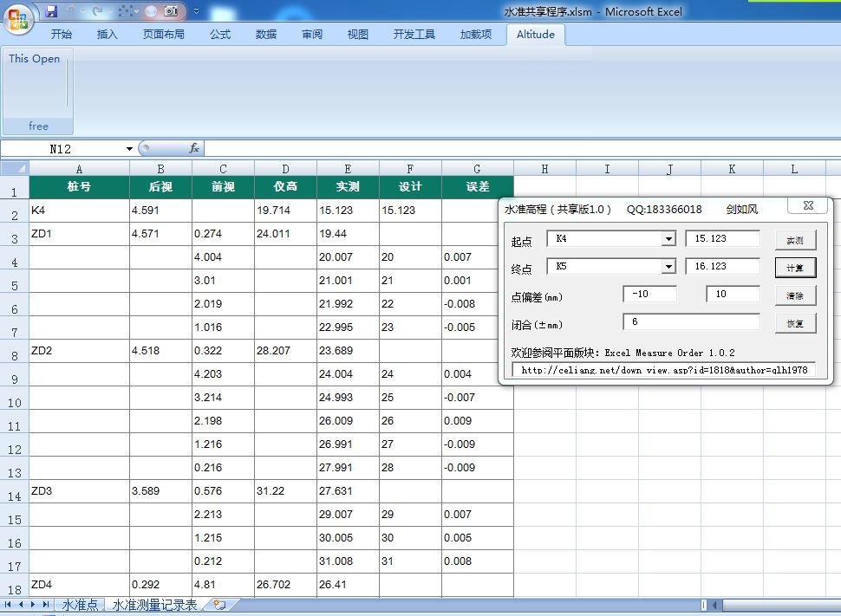Click the 实测 button in dialog
841x616 pixels.
coord(795,240)
